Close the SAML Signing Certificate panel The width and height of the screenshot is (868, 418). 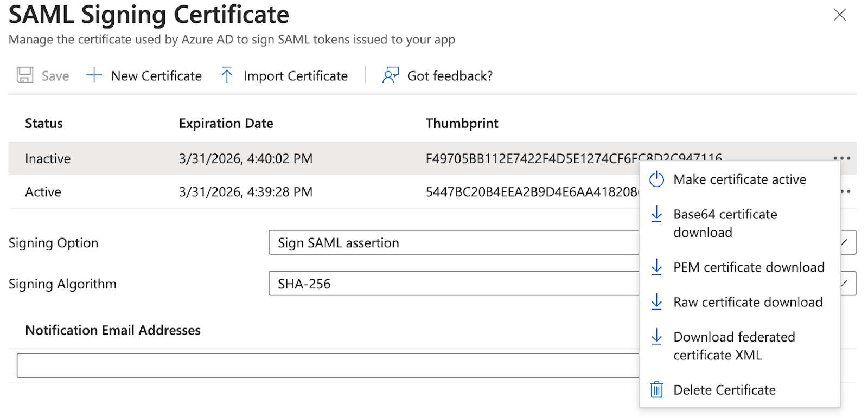(x=839, y=15)
